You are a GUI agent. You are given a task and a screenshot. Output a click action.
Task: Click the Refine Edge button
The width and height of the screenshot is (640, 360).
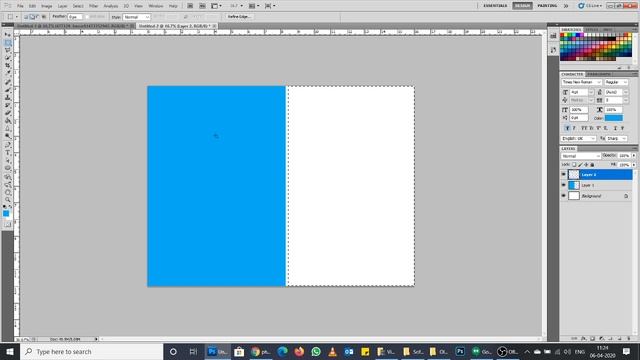(x=239, y=17)
